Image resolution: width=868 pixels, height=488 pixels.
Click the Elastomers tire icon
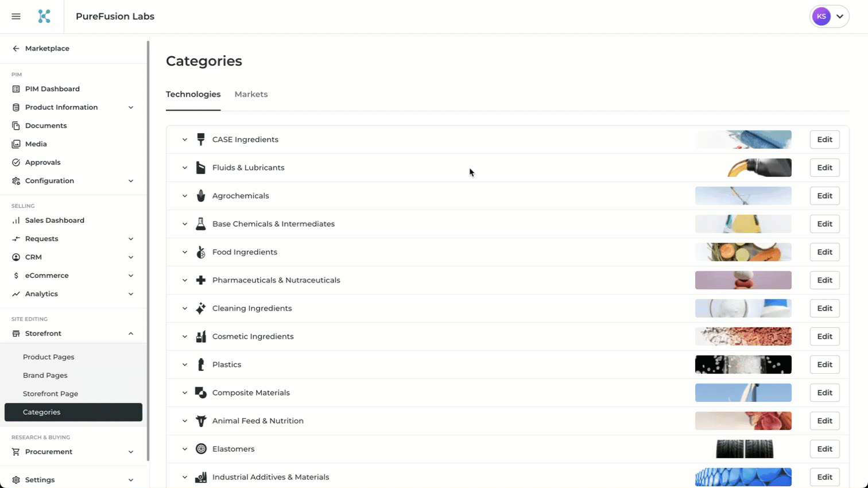[201, 449]
